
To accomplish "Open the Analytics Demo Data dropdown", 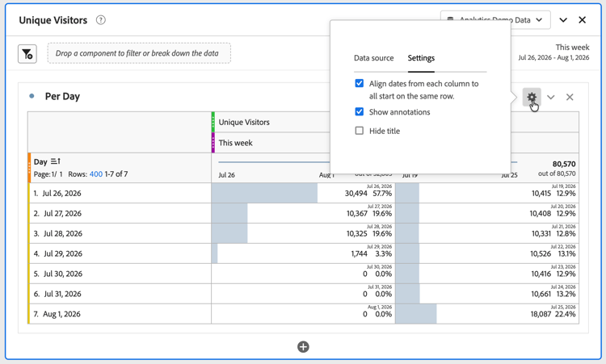I will click(495, 20).
